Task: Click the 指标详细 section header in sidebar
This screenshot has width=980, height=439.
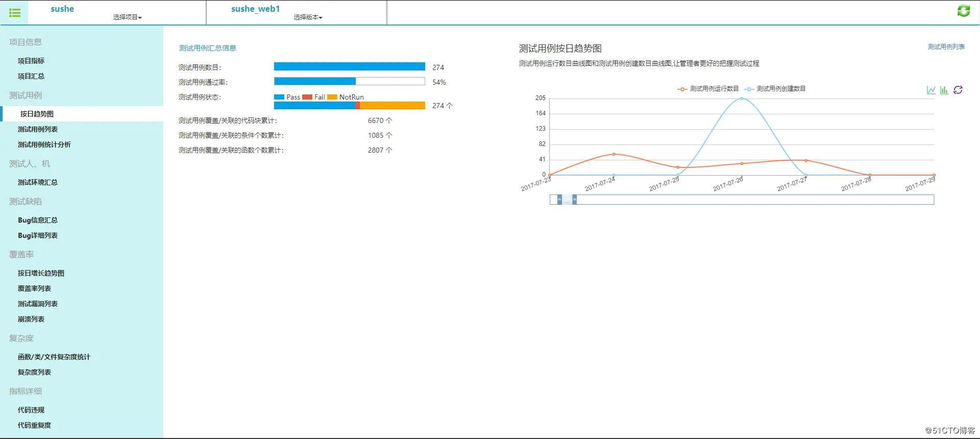Action: [x=26, y=392]
